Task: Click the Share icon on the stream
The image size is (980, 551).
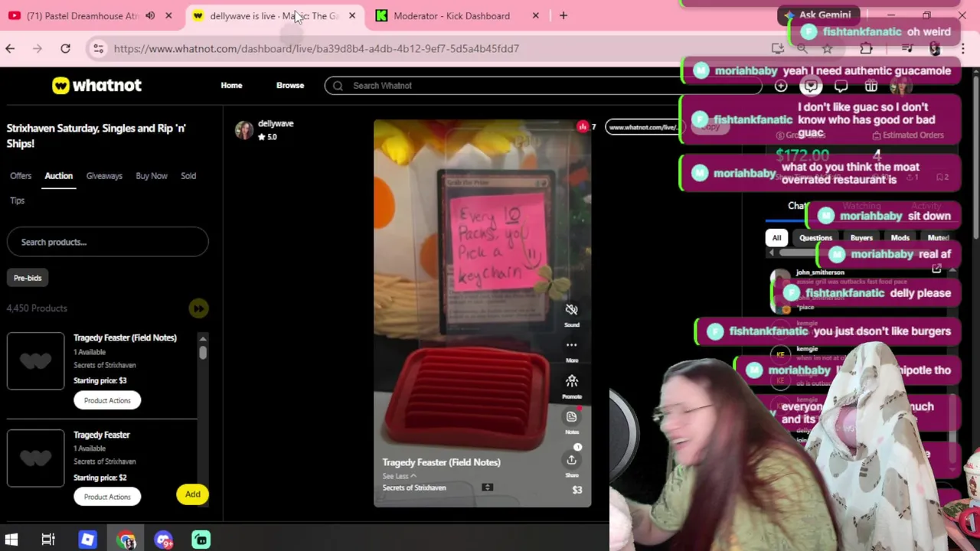Action: [x=571, y=459]
